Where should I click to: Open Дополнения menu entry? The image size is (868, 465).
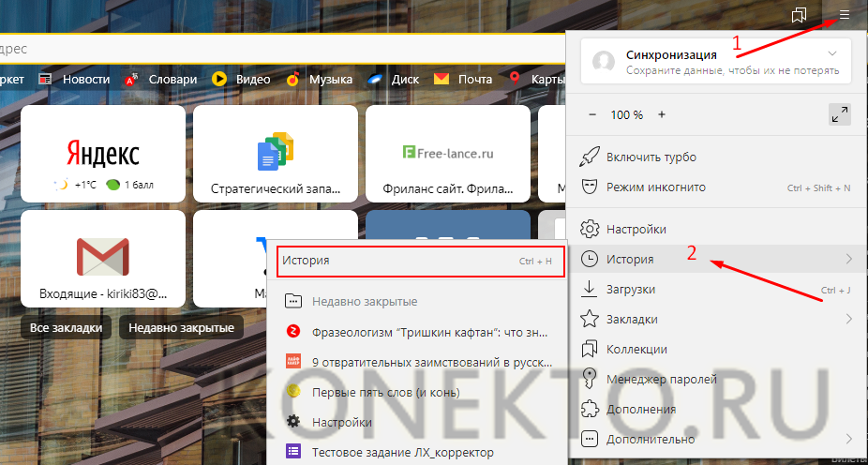(717, 410)
